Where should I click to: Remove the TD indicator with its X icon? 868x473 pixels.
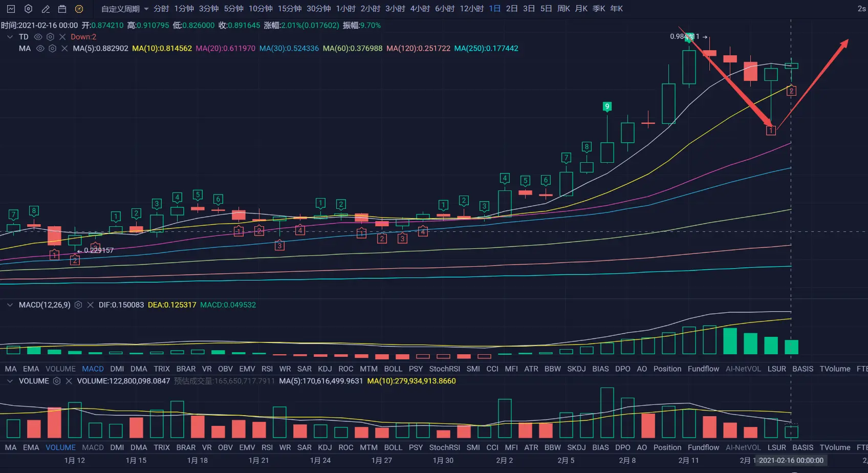click(62, 37)
